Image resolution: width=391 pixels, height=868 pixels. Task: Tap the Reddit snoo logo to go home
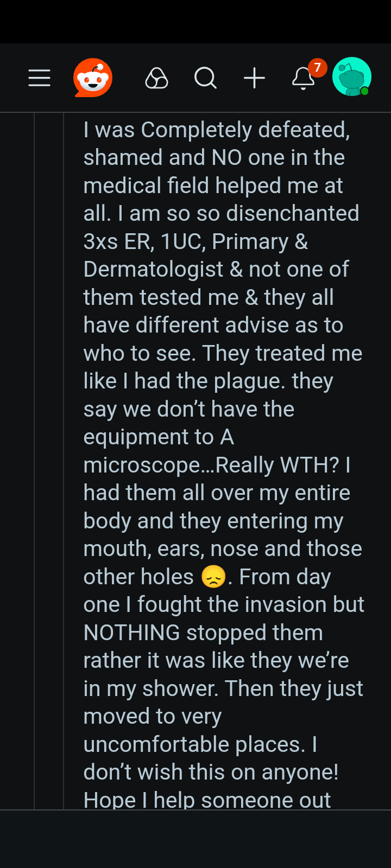(92, 78)
